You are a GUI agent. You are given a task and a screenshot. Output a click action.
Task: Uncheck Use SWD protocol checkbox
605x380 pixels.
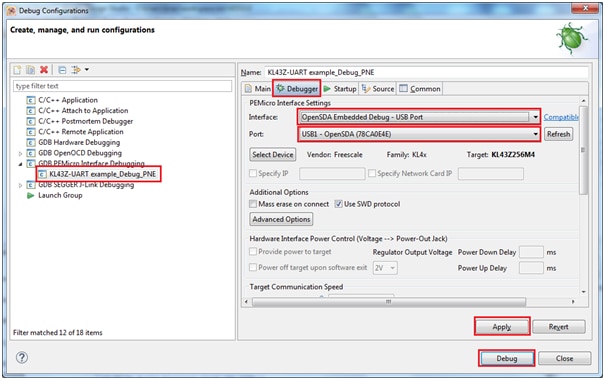pos(338,204)
